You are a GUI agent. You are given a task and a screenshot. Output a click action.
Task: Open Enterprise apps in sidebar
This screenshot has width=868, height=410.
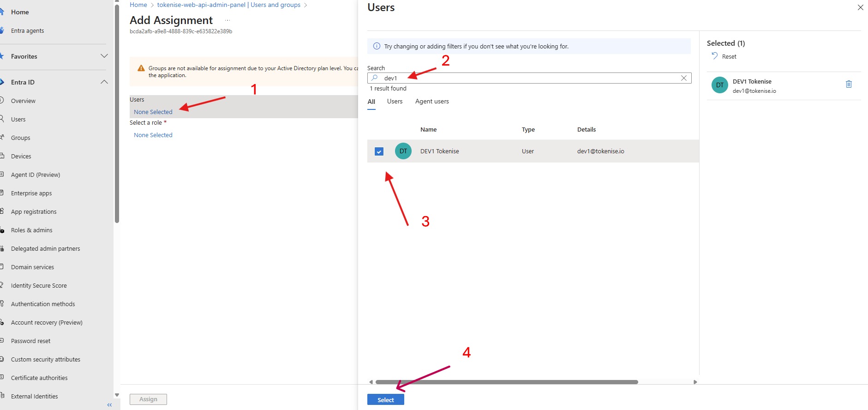tap(31, 193)
